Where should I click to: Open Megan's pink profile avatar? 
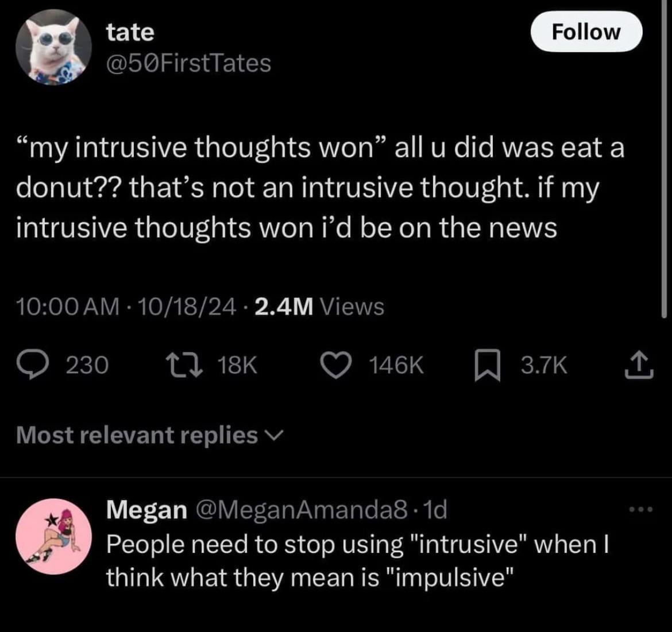[x=53, y=536]
